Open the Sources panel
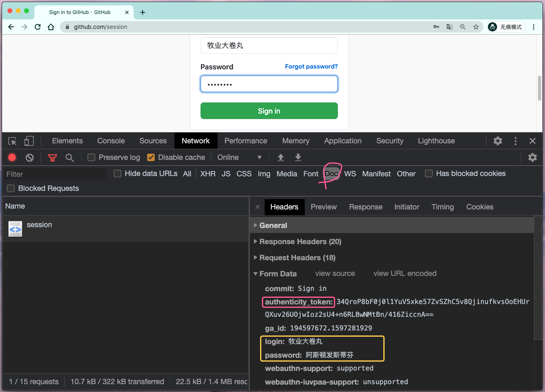 pos(153,141)
